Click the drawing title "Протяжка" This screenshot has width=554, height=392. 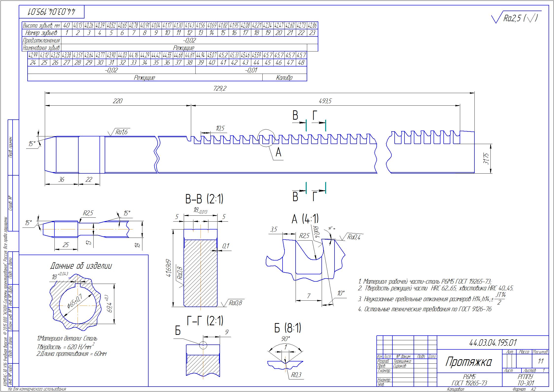click(x=469, y=362)
